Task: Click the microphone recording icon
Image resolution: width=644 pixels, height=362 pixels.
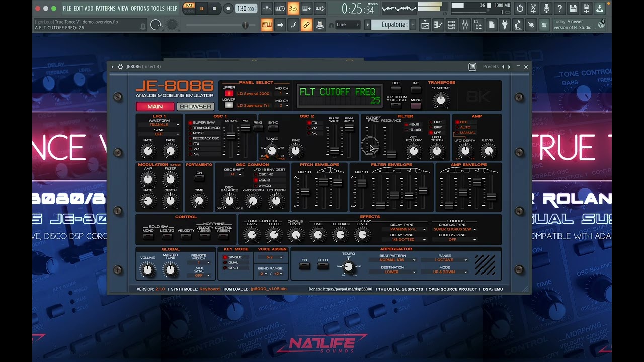Action: tap(546, 9)
